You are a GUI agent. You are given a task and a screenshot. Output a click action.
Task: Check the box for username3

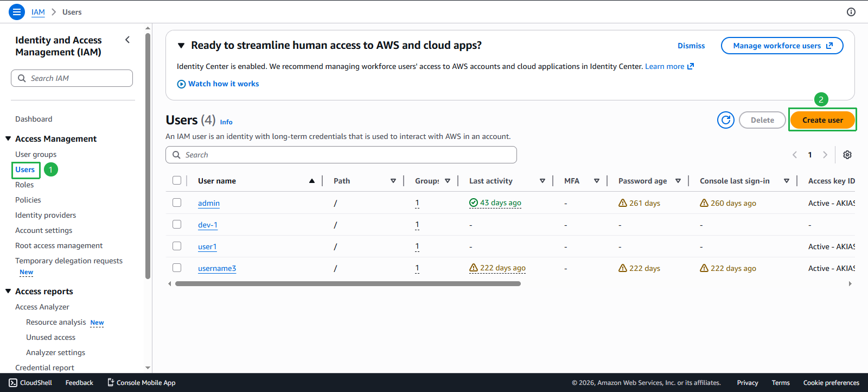177,268
